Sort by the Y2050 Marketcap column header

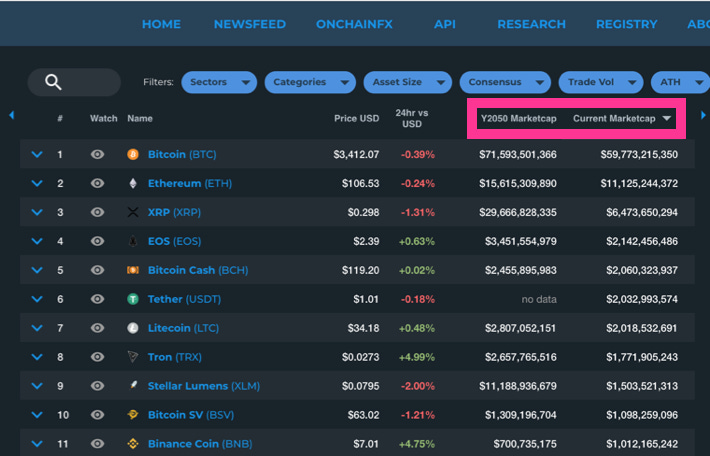click(518, 119)
